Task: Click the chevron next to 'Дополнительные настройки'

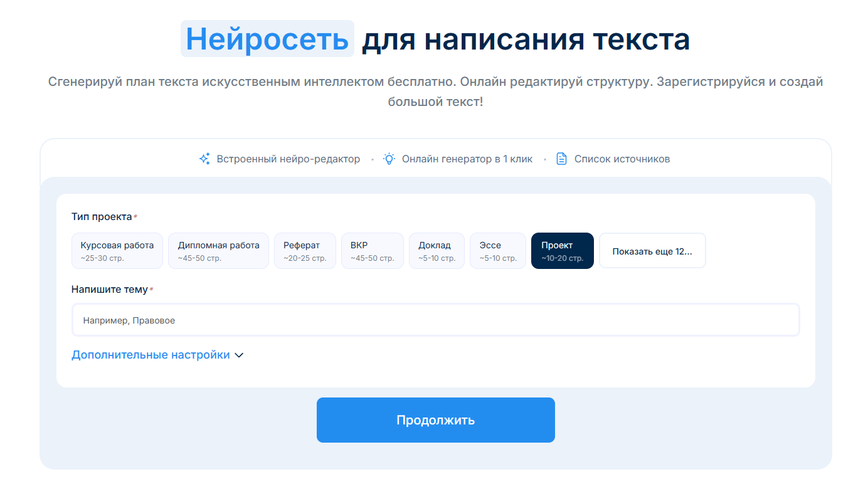Action: [x=238, y=355]
